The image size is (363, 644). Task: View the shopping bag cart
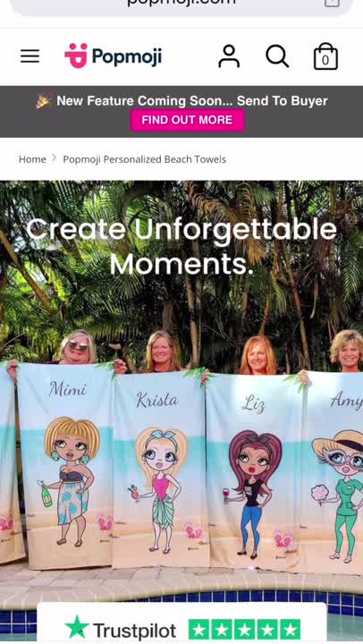pos(325,56)
